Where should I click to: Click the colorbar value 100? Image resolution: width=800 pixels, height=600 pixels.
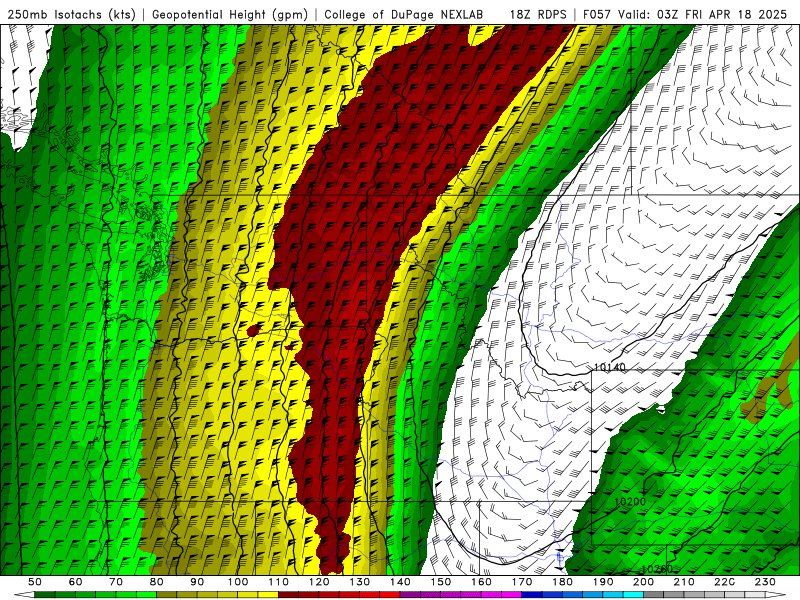coord(238,582)
